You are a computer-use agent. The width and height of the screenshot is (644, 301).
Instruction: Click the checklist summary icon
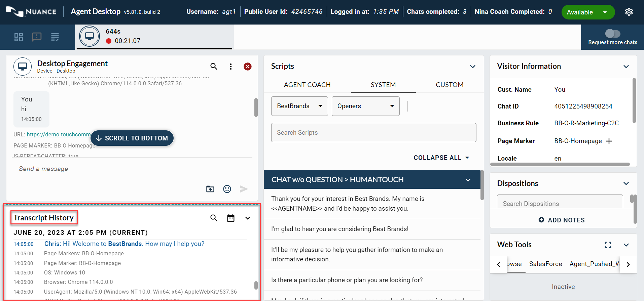(x=55, y=37)
